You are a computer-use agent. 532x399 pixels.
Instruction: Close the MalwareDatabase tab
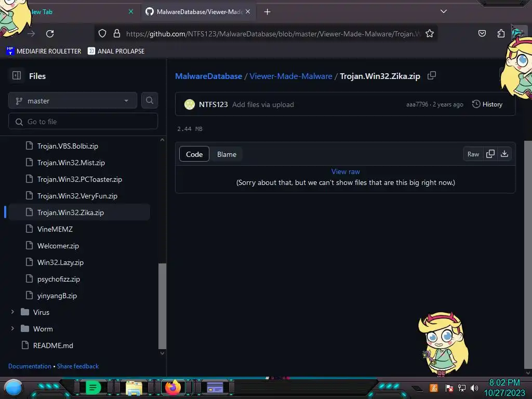click(248, 11)
